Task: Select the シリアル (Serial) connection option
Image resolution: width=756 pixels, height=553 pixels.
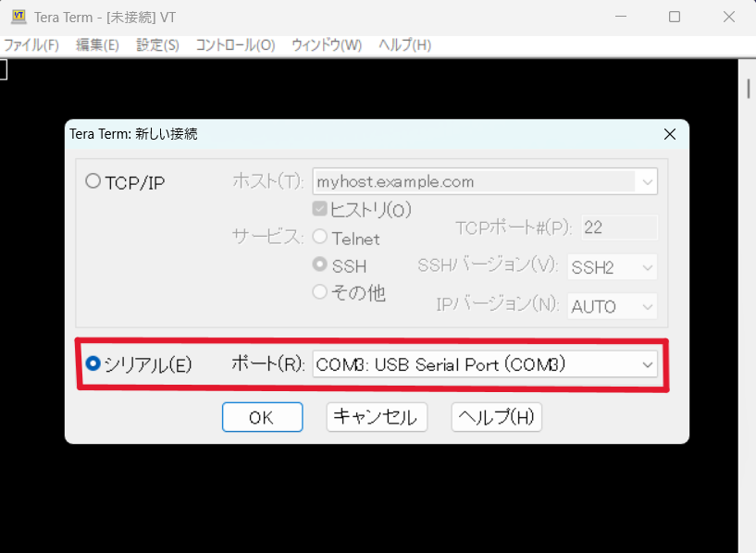Action: pos(92,363)
